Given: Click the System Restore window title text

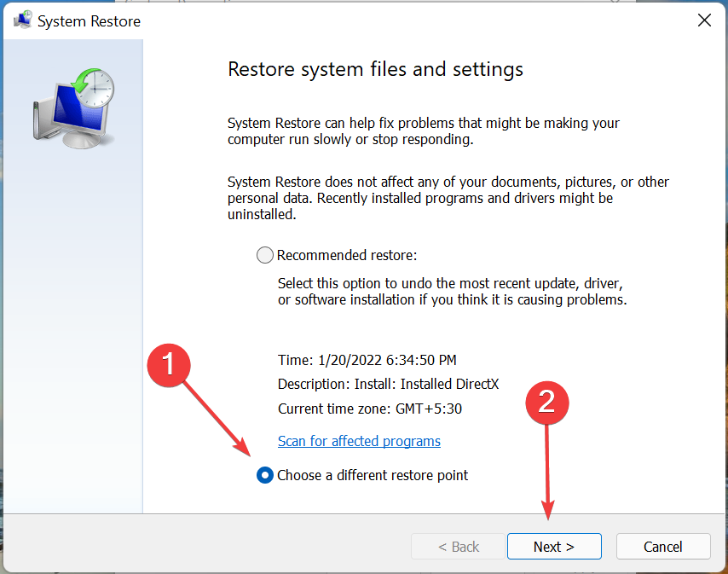Looking at the screenshot, I should coord(89,20).
